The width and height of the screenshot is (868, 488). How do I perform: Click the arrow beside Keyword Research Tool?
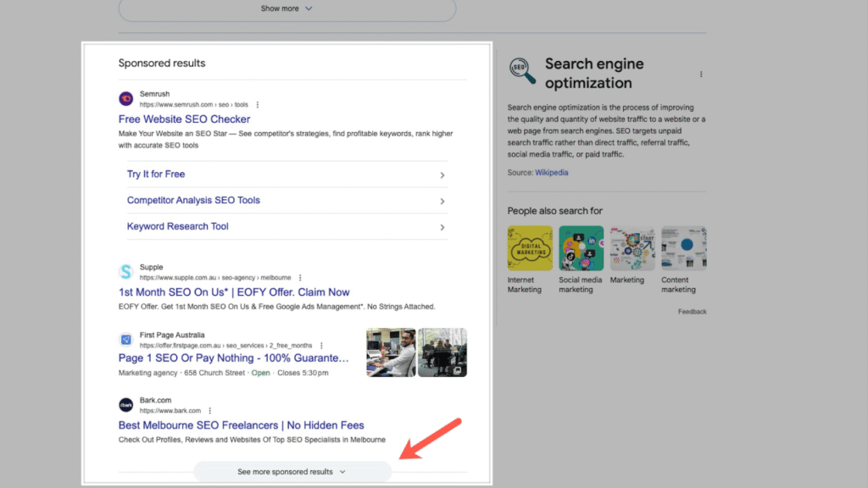click(442, 227)
